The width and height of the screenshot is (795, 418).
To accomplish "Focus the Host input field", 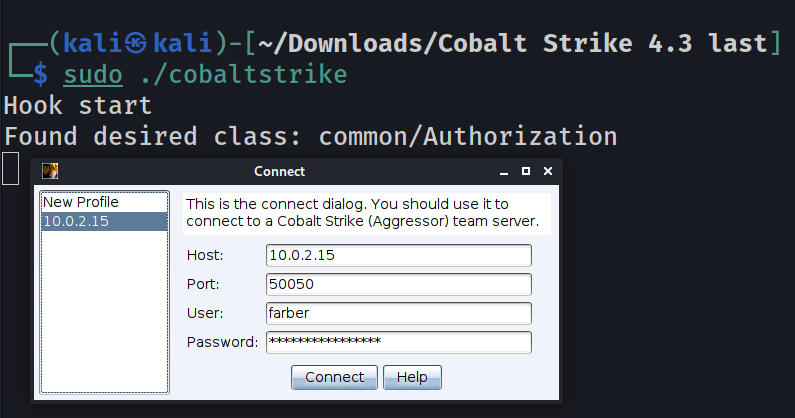I will coord(398,255).
